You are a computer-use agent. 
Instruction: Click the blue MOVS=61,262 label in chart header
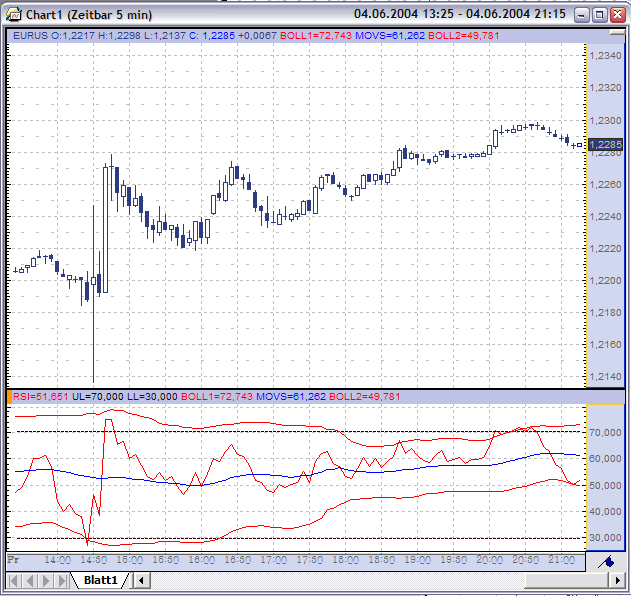[x=390, y=36]
